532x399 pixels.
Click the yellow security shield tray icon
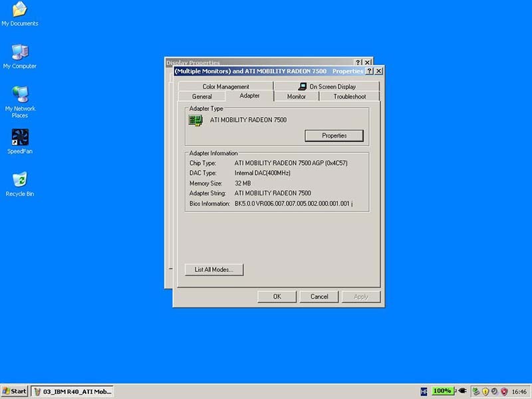pyautogui.click(x=485, y=391)
